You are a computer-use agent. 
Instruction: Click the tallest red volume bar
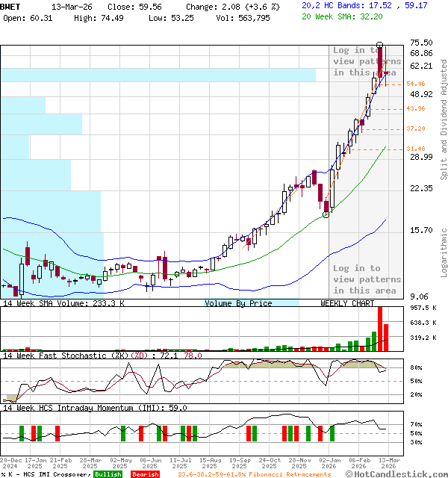point(380,328)
